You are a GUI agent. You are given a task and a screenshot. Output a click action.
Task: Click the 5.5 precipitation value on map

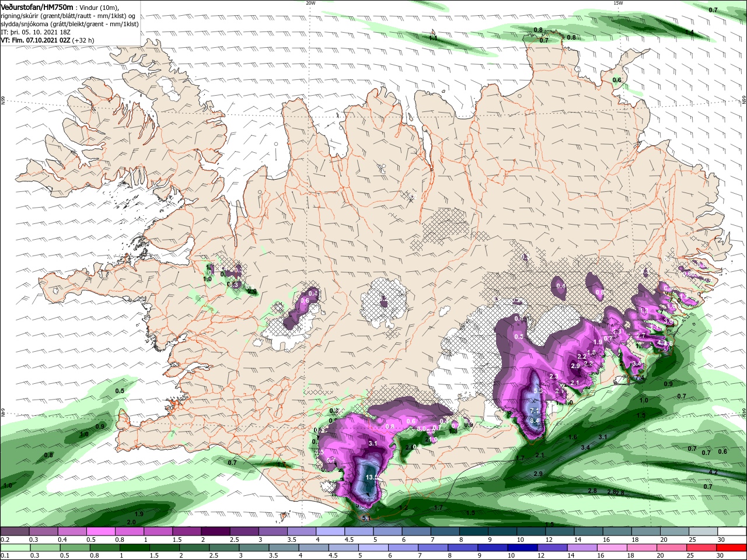[x=538, y=391]
